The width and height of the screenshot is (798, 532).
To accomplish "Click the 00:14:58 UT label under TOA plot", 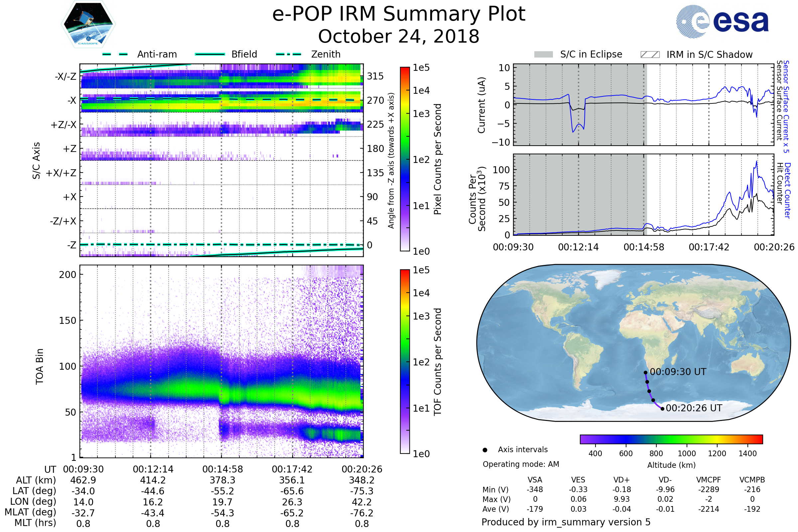I will click(x=222, y=469).
